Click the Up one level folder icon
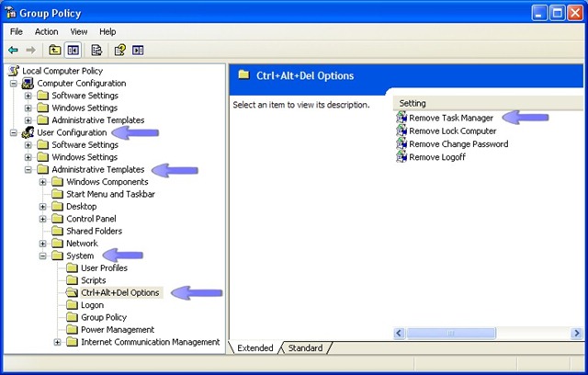 [55, 50]
